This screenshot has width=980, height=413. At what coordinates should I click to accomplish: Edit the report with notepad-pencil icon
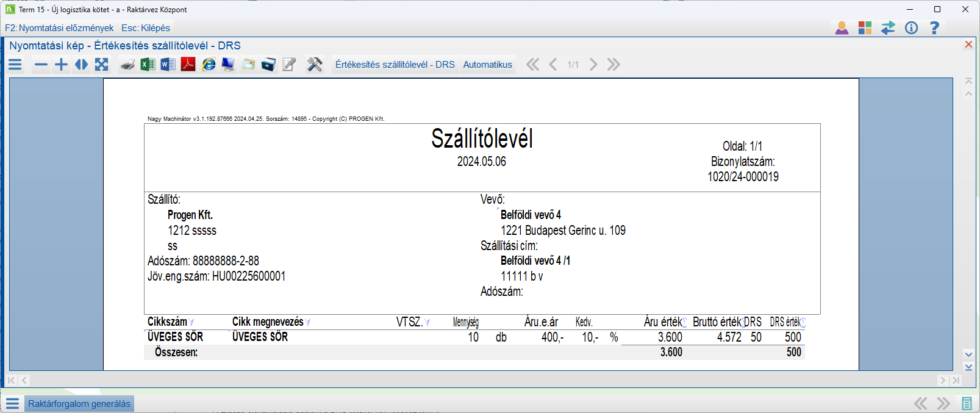[x=289, y=65]
